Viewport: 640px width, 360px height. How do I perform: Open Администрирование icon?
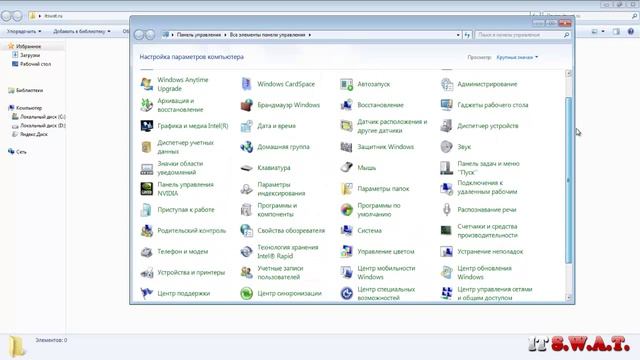click(447, 84)
